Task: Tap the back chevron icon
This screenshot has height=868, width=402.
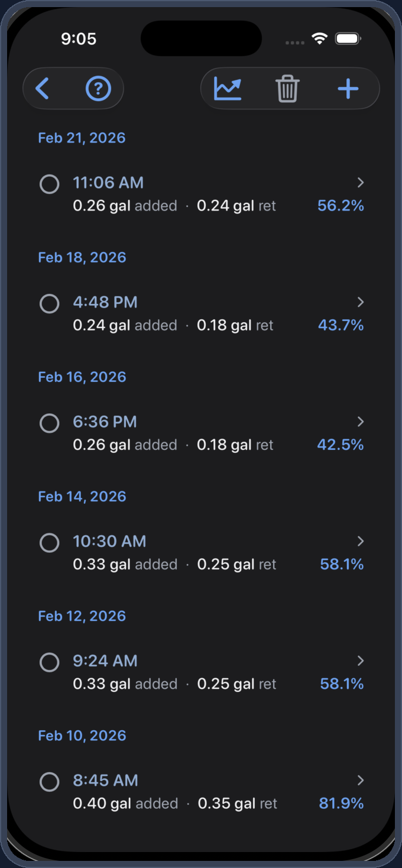Action: pos(42,89)
